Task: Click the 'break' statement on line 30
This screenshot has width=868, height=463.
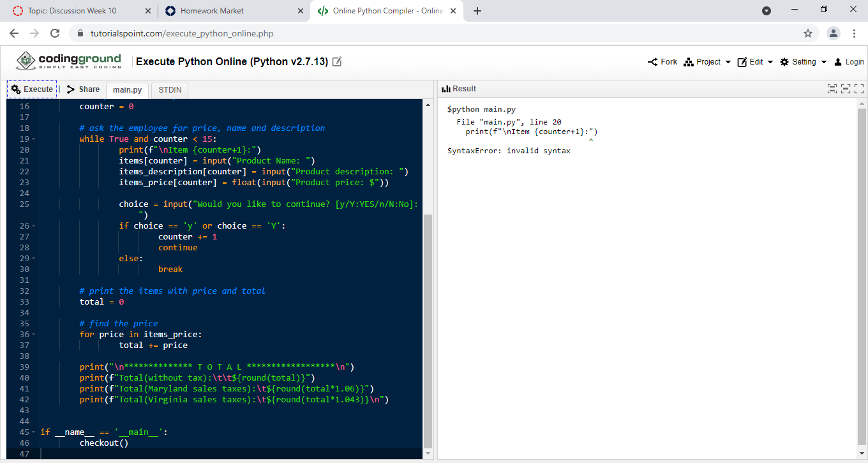Action: (x=170, y=269)
